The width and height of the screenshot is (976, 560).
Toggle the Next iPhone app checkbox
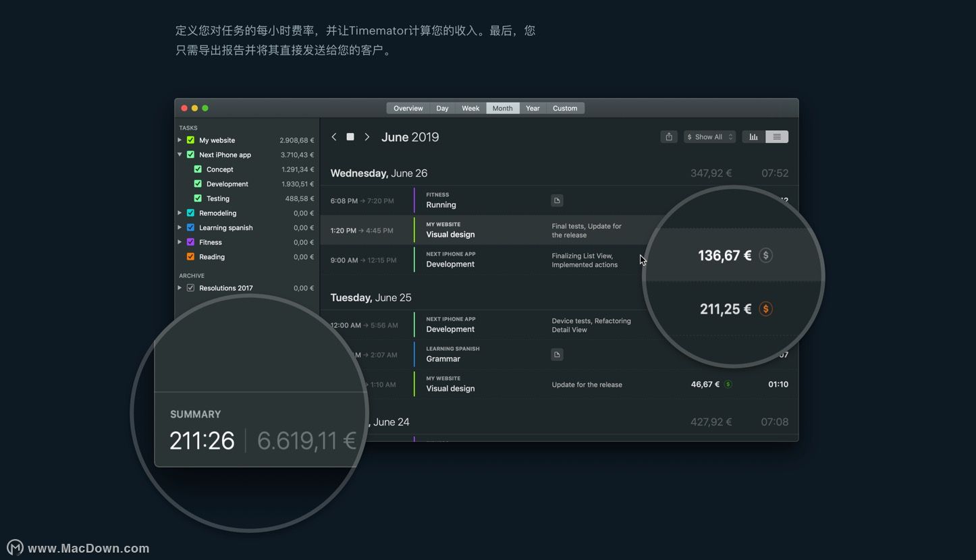(190, 155)
